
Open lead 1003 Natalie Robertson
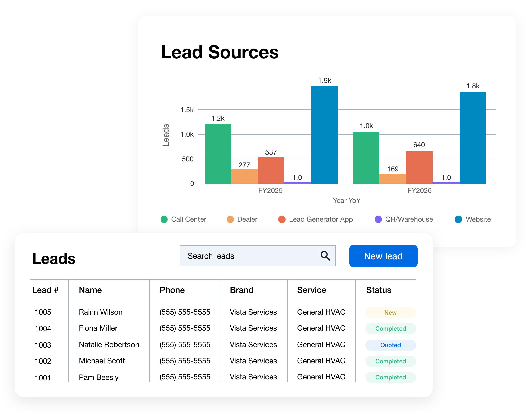(223, 345)
